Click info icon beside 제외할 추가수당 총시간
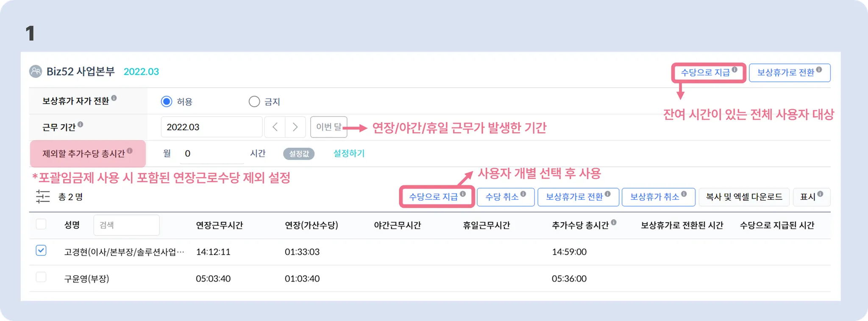 pyautogui.click(x=130, y=151)
